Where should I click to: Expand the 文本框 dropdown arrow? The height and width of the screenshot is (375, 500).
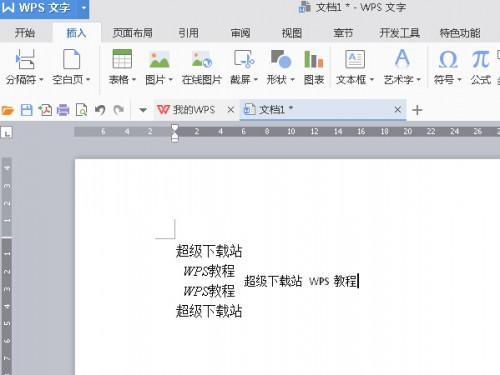(372, 80)
